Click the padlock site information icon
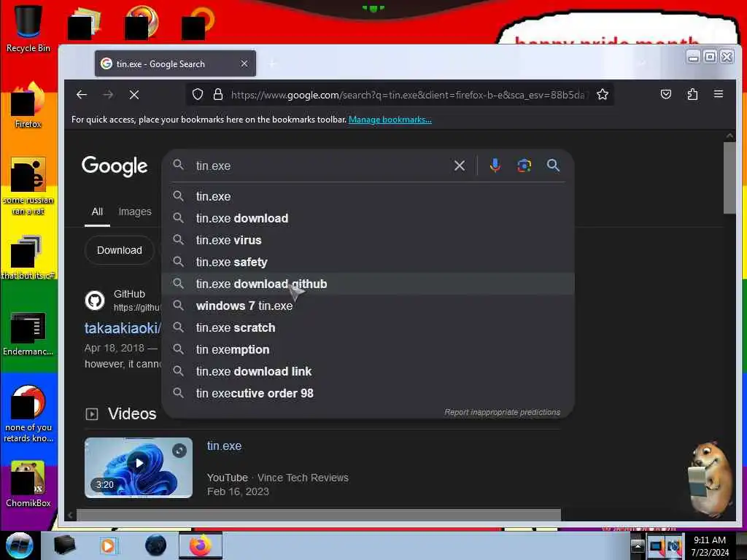747x560 pixels. pyautogui.click(x=218, y=95)
